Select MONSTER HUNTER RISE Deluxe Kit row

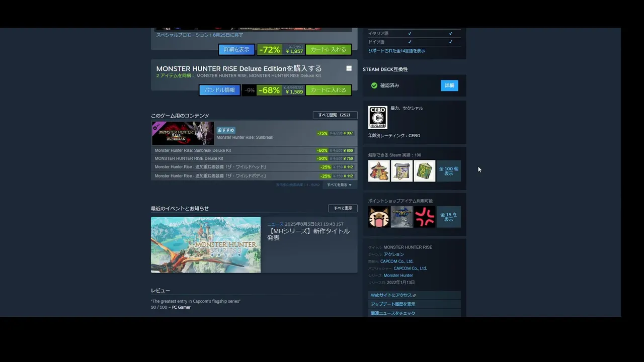[254, 158]
